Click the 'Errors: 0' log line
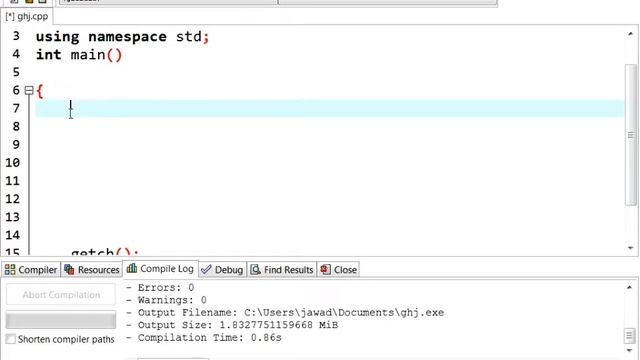This screenshot has width=640, height=360. tap(160, 288)
